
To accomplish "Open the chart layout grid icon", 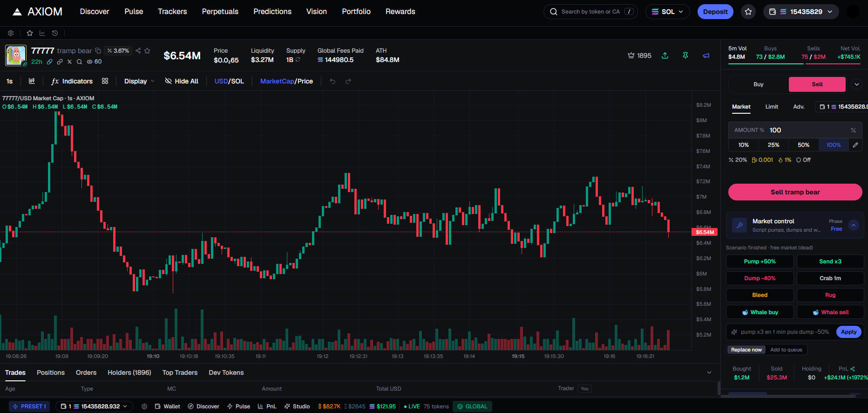I will coord(105,81).
